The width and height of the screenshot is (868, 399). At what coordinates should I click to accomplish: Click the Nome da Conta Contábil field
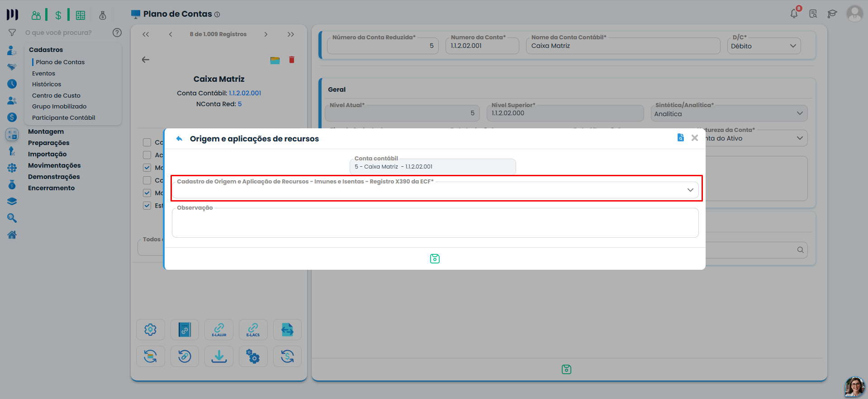623,46
